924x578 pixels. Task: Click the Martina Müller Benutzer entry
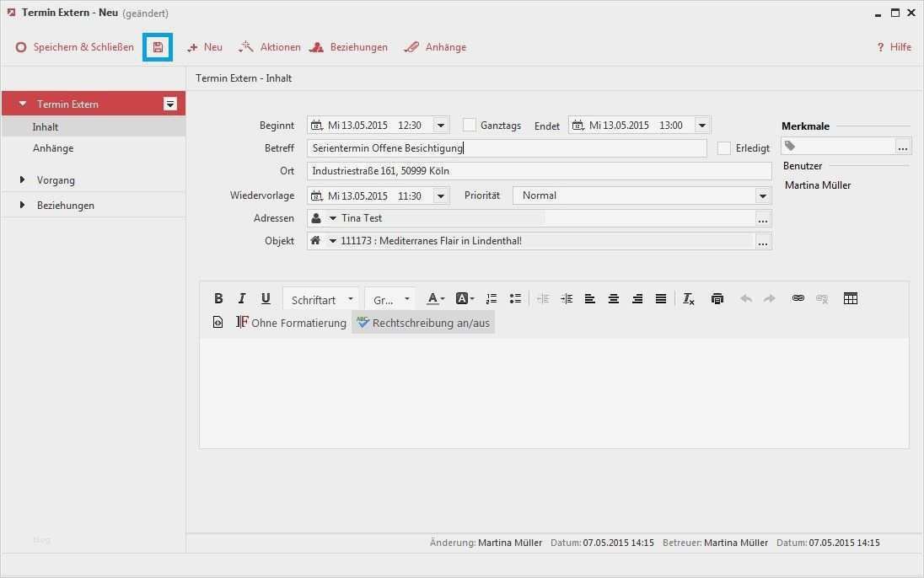pyautogui.click(x=817, y=185)
